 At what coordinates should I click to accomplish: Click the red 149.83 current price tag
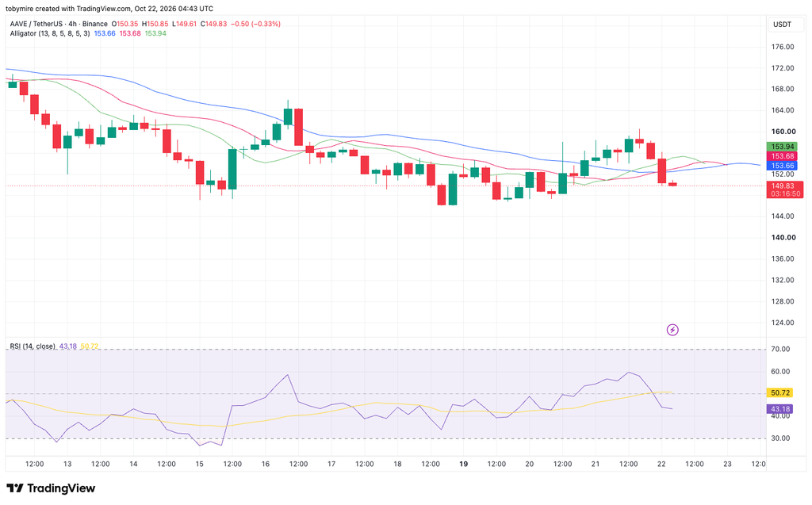(784, 186)
